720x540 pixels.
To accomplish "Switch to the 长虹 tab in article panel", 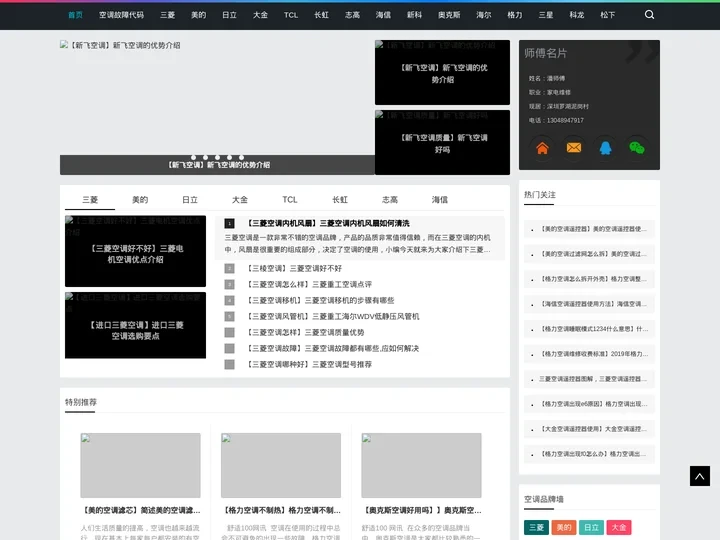I will [340, 200].
